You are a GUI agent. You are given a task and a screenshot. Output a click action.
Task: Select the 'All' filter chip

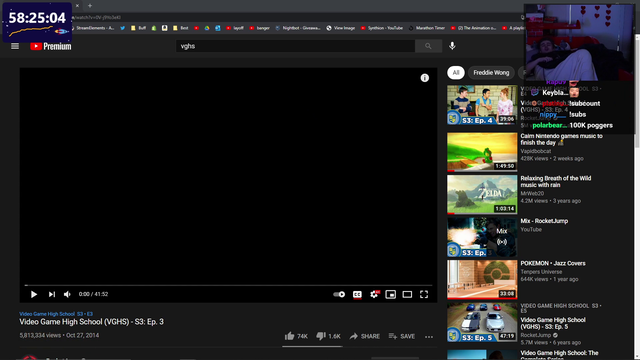click(x=456, y=73)
